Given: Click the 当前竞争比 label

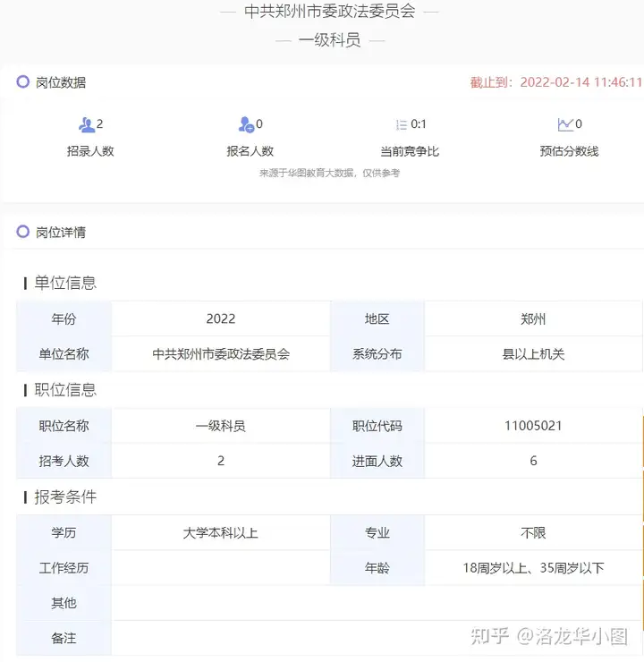Looking at the screenshot, I should pos(410,151).
